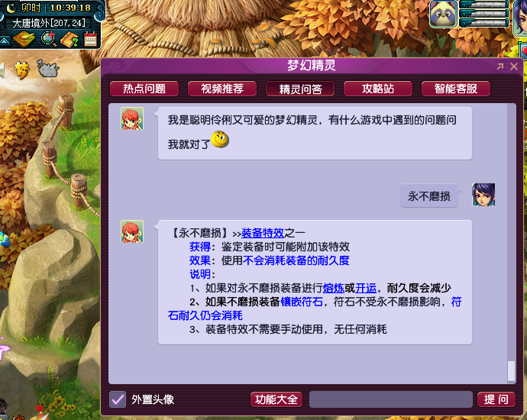Follow the 装备特效 link

coord(263,233)
